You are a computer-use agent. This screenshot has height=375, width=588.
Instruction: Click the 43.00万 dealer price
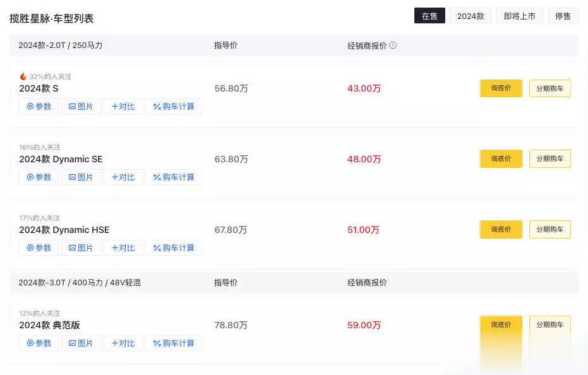click(x=364, y=88)
